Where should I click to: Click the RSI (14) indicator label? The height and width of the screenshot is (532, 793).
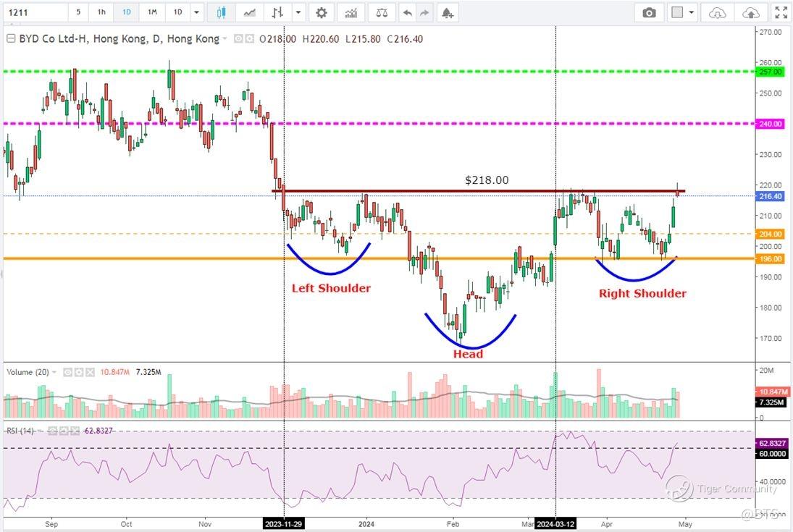tap(20, 431)
